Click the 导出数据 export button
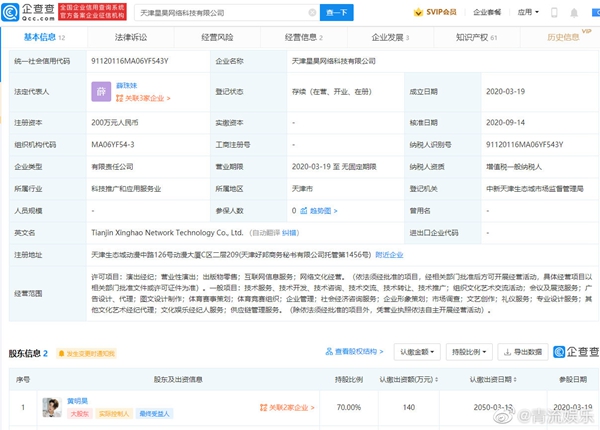600x430 pixels. tap(523, 352)
